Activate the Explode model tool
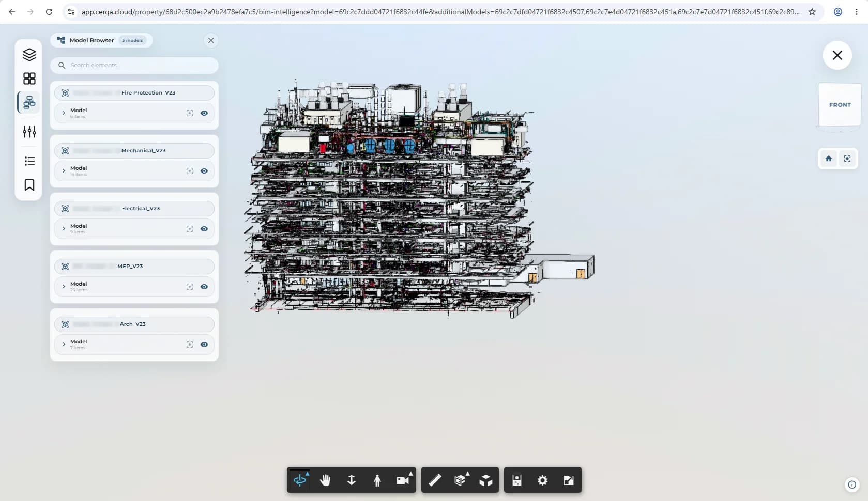Screen dimensions: 868x501 486,480
